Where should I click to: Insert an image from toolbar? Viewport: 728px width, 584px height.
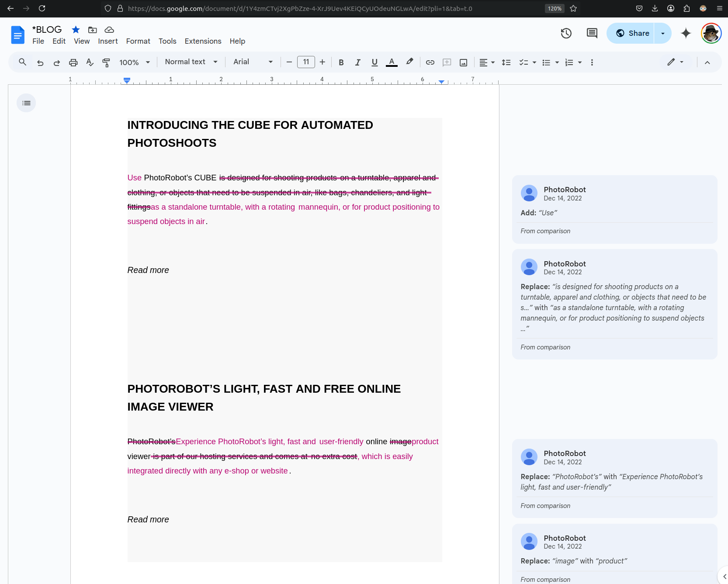click(x=464, y=62)
